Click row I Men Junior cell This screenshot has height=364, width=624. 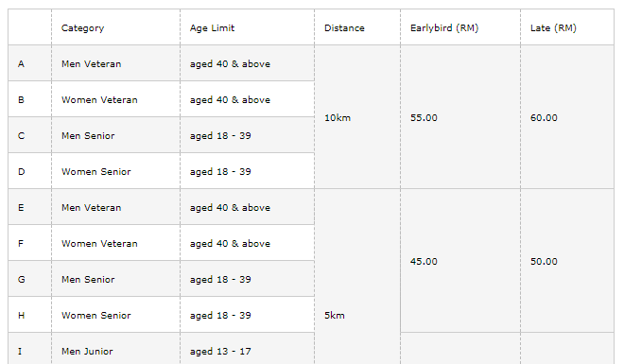click(x=115, y=349)
